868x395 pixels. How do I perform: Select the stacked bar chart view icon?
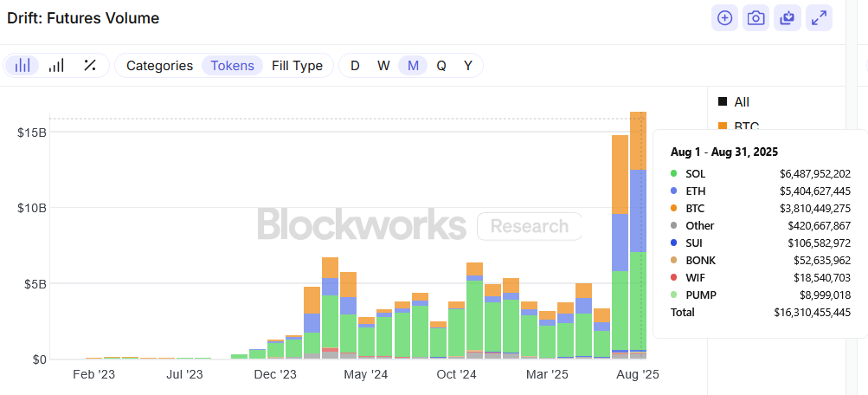23,65
